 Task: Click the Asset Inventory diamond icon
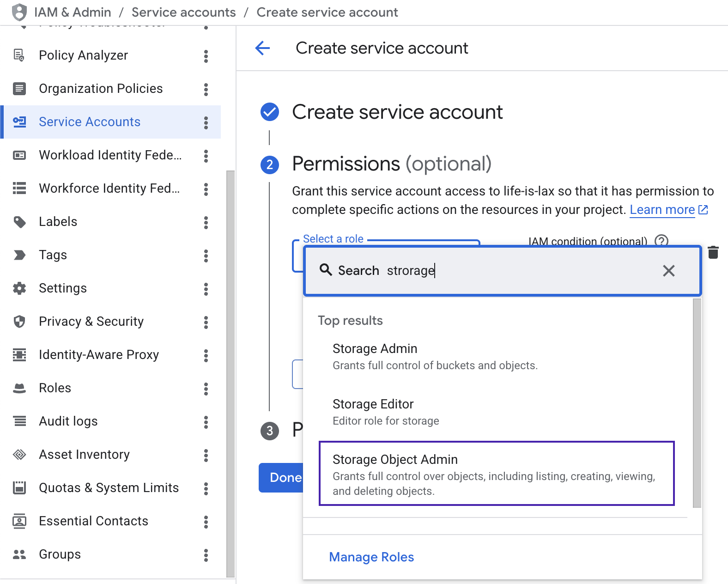(x=19, y=455)
